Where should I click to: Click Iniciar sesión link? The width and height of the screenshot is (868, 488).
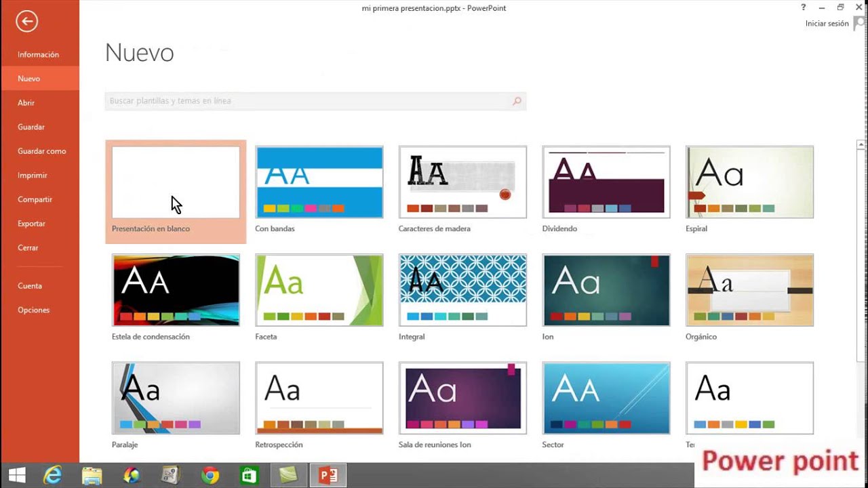pyautogui.click(x=827, y=24)
